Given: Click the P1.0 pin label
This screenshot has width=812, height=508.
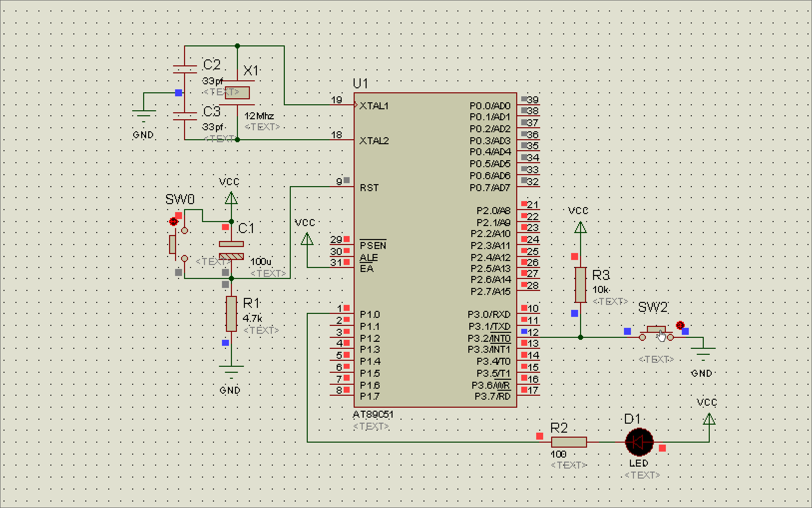Looking at the screenshot, I should click(370, 314).
